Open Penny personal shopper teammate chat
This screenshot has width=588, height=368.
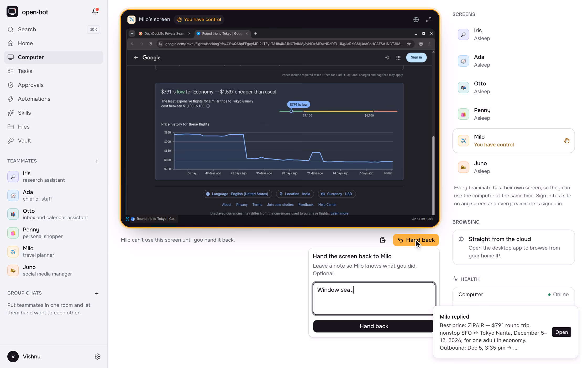point(54,233)
